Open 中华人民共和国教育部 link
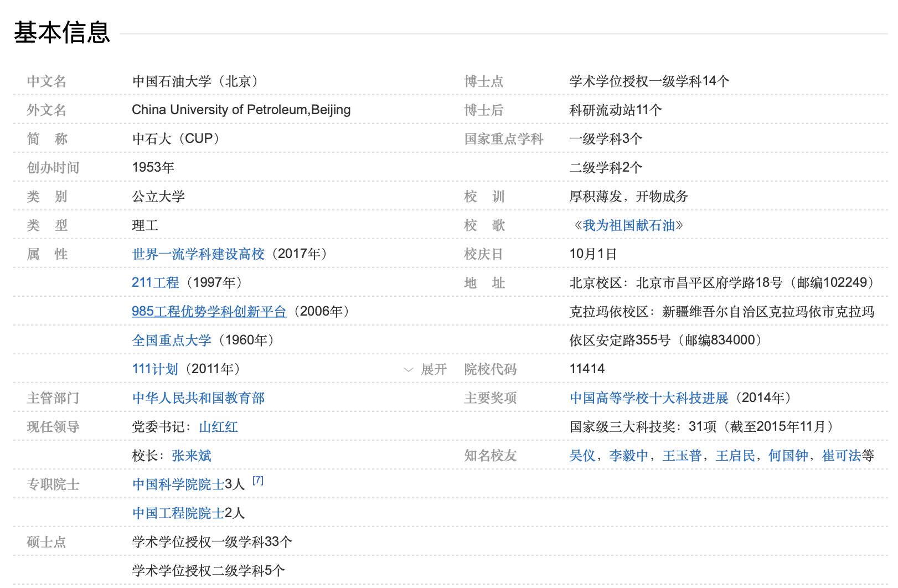The width and height of the screenshot is (898, 588). point(198,398)
